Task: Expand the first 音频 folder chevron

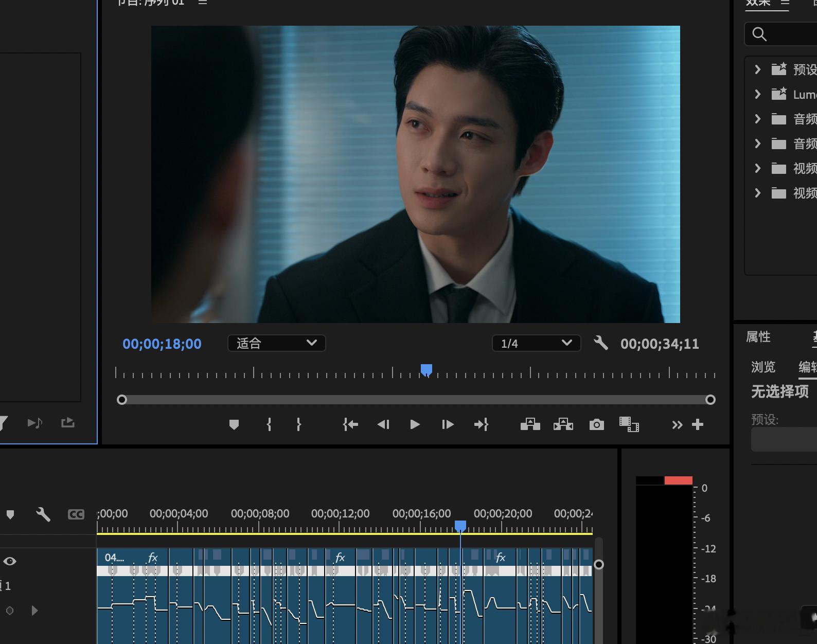Action: (x=757, y=118)
